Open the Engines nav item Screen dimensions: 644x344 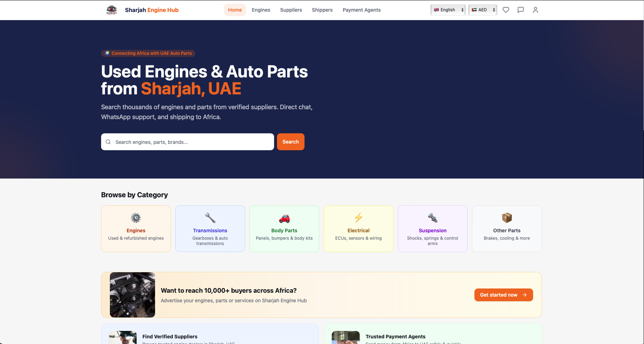tap(261, 10)
